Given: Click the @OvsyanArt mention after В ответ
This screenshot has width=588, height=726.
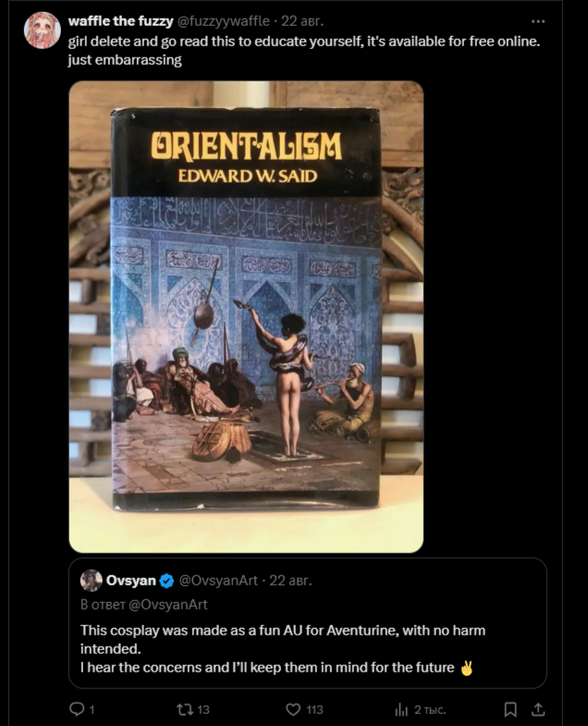Looking at the screenshot, I should [x=167, y=605].
